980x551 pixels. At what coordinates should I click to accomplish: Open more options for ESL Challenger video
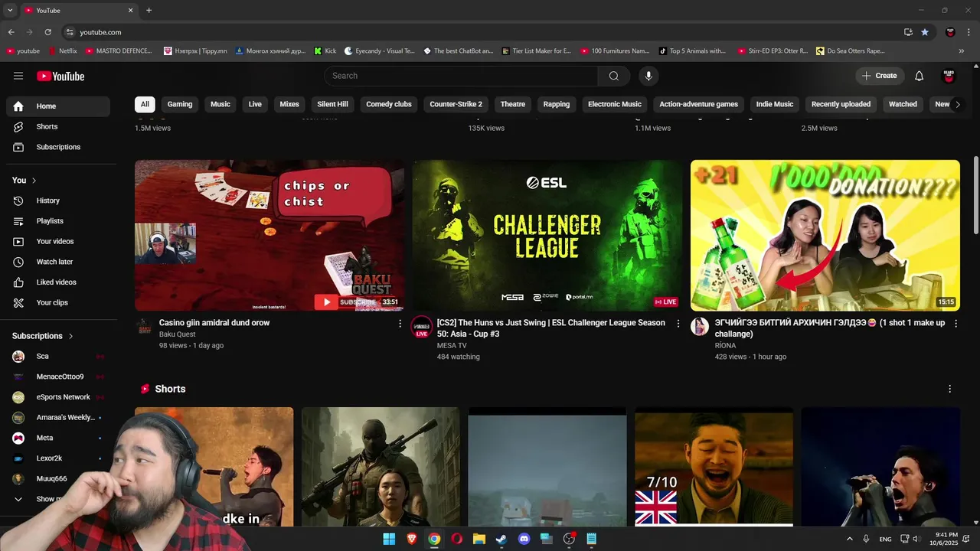[678, 324]
